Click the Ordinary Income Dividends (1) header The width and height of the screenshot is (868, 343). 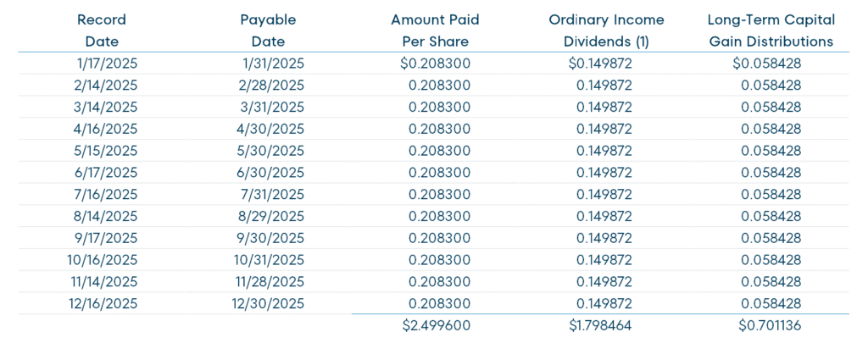[x=606, y=30]
